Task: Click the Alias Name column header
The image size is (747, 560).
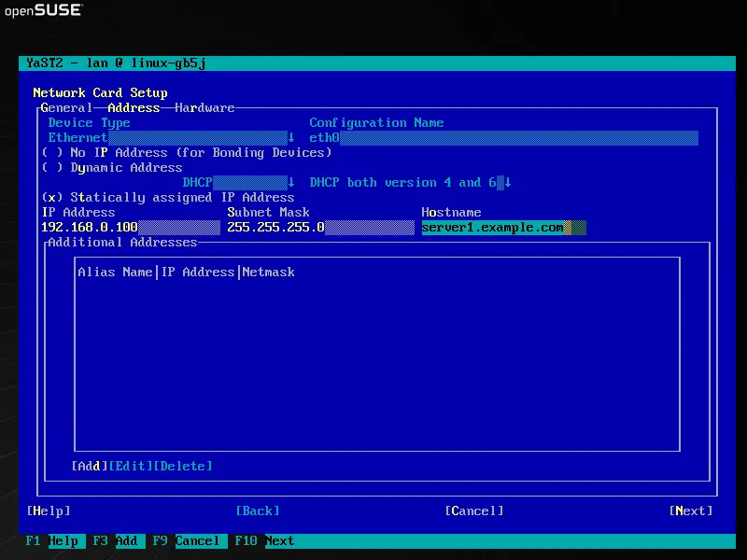Action: pyautogui.click(x=115, y=273)
